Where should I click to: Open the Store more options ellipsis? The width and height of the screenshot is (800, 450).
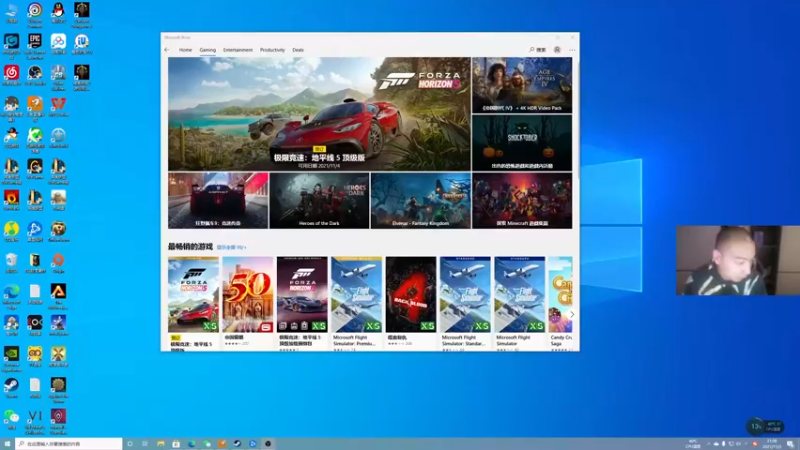click(x=572, y=50)
